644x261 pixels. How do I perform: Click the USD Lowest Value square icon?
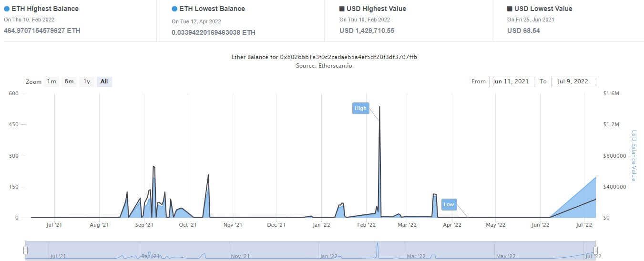click(510, 9)
